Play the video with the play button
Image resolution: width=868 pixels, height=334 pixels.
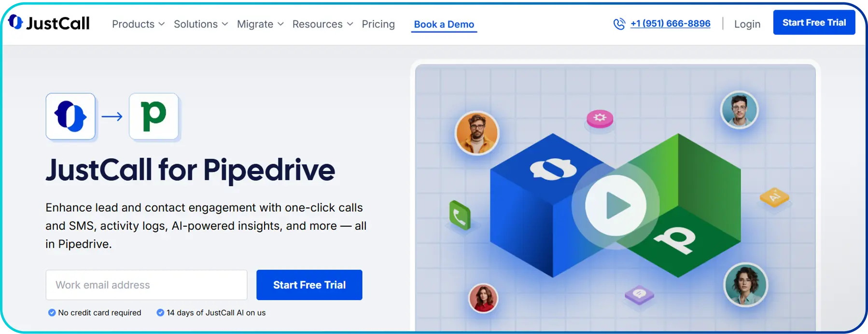616,205
